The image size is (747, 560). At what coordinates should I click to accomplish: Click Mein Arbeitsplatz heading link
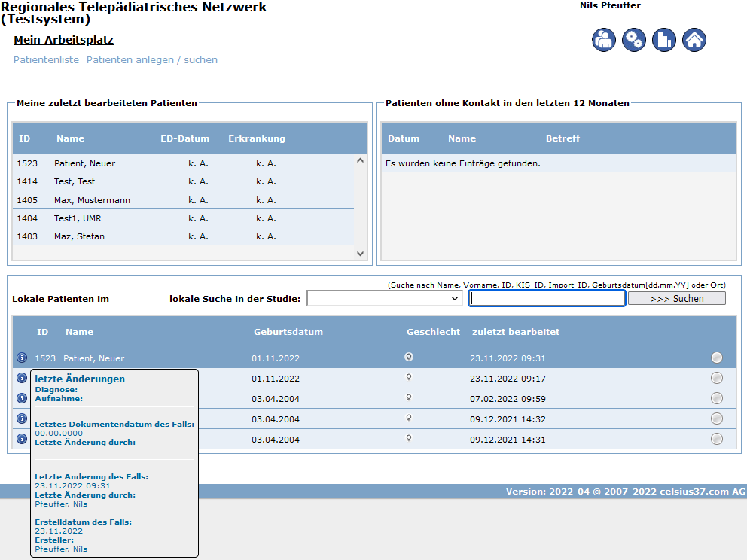point(63,40)
